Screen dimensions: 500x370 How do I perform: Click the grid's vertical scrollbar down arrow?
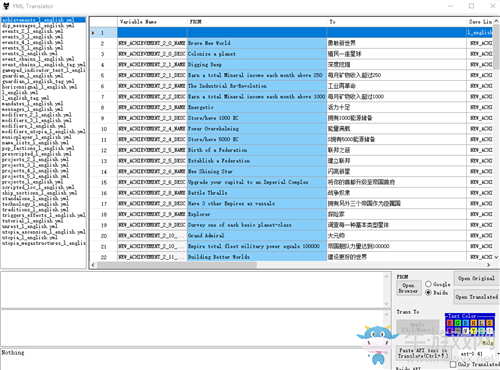tap(496, 257)
